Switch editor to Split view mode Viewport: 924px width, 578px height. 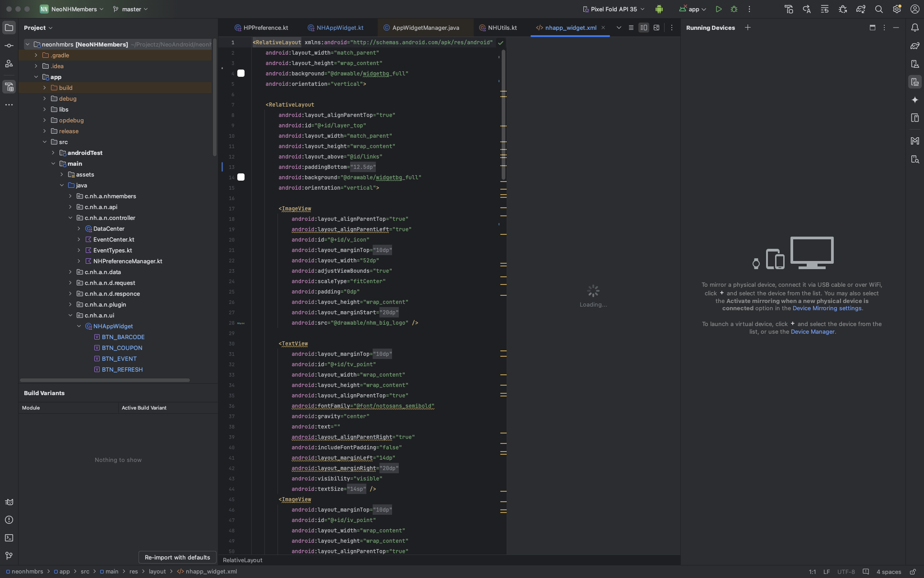click(644, 28)
